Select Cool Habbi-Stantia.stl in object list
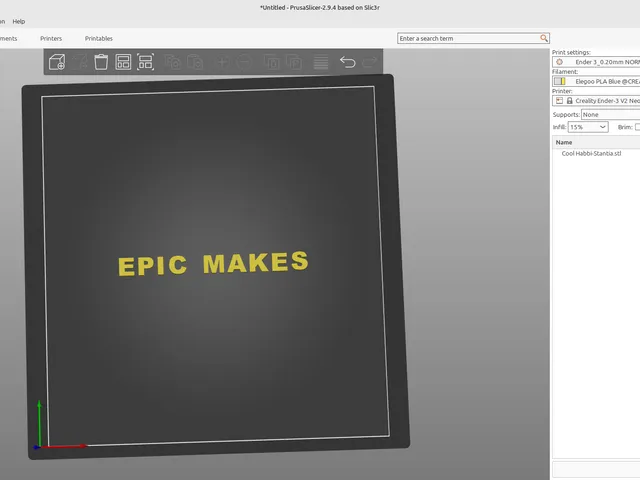 [x=591, y=153]
